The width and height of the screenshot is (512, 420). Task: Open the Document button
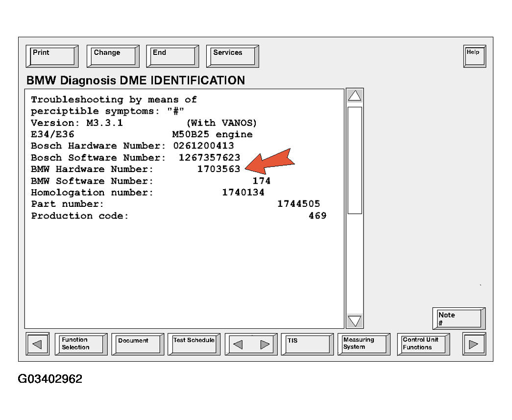click(137, 344)
